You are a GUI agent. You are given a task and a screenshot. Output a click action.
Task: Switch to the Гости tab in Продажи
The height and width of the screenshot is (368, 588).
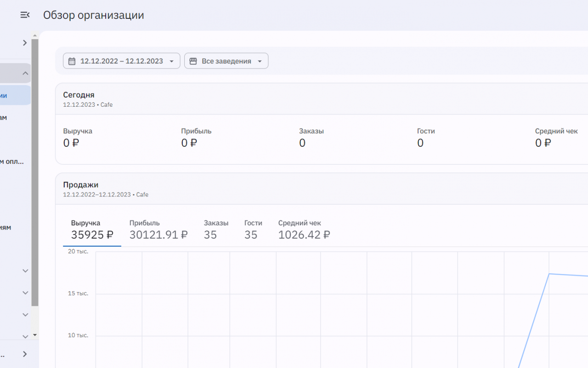(253, 230)
